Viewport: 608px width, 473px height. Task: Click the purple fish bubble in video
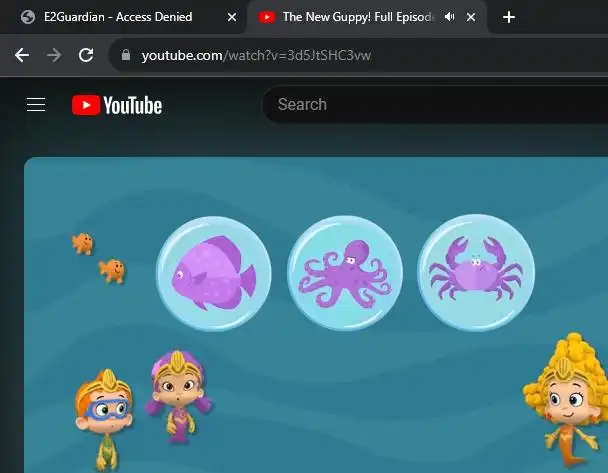[214, 274]
